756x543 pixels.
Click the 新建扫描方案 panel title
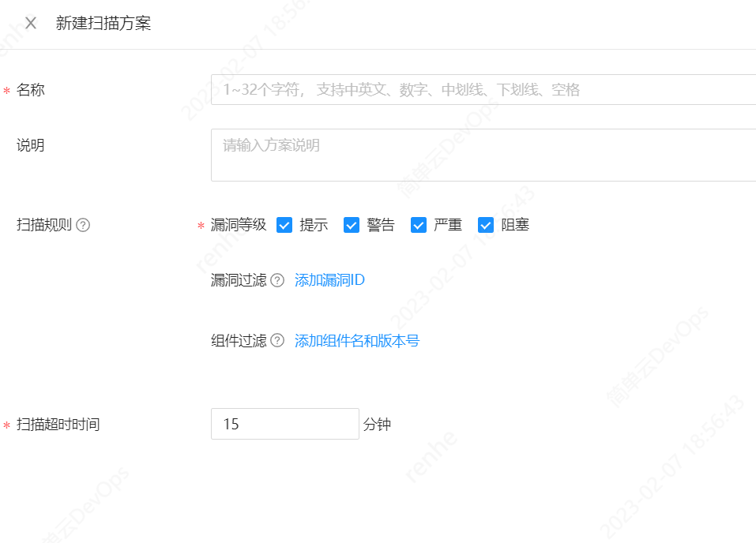[x=103, y=23]
